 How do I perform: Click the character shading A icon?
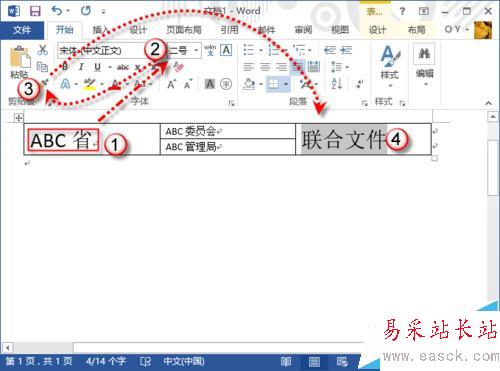coord(210,84)
